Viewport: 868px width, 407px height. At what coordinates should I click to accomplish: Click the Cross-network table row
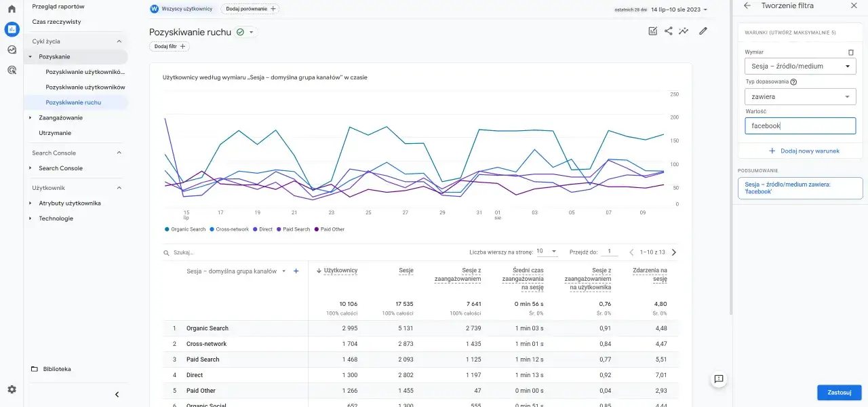[420, 344]
